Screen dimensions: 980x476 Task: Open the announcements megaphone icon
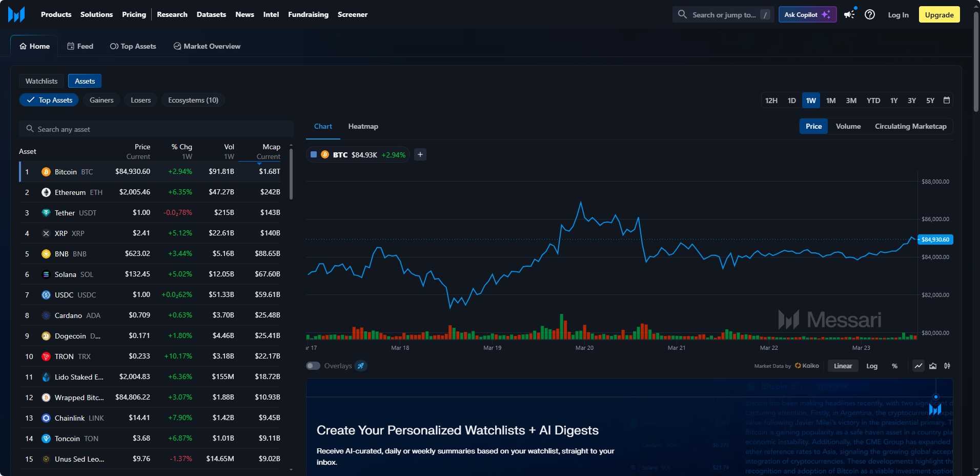click(850, 14)
